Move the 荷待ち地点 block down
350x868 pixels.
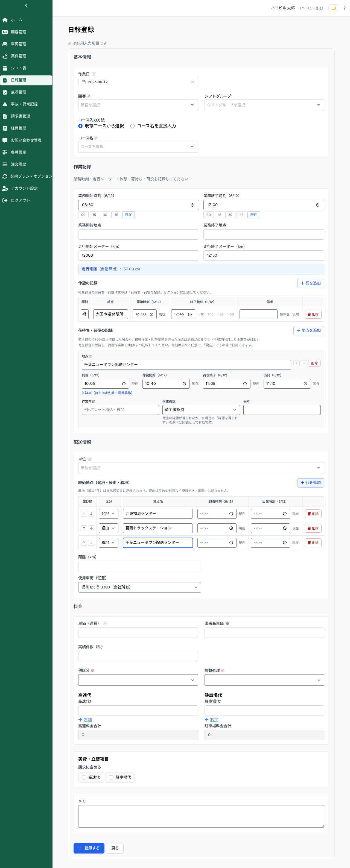pyautogui.click(x=304, y=363)
